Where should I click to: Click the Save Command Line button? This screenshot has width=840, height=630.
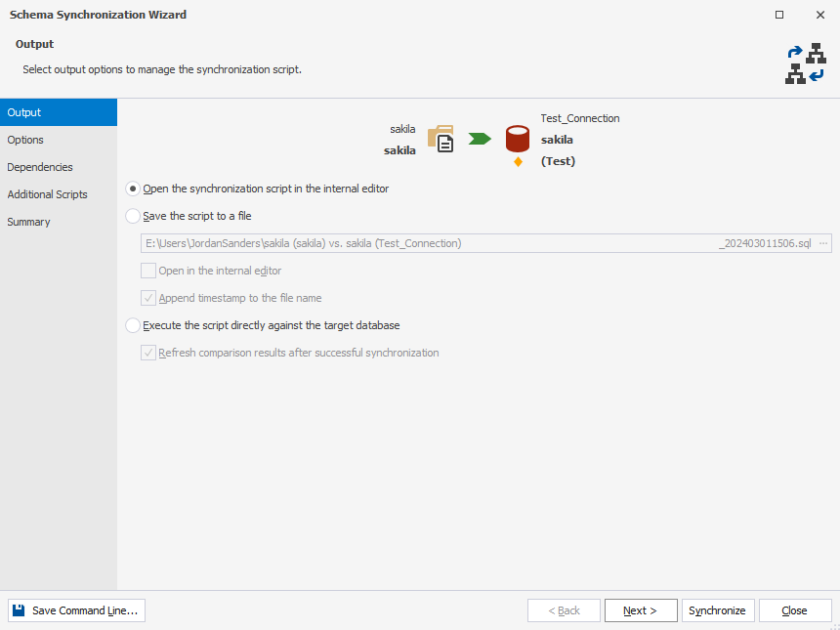(x=76, y=610)
